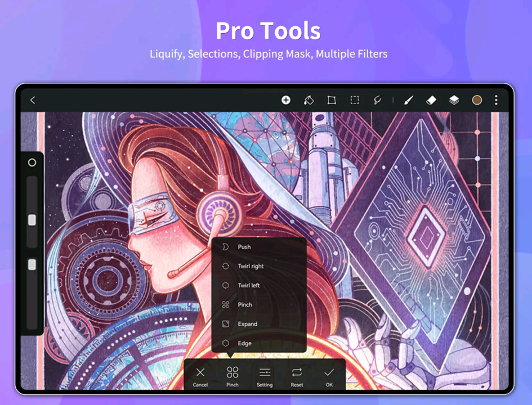The width and height of the screenshot is (532, 405).
Task: Choose Push from the liquify menu
Action: (259, 247)
